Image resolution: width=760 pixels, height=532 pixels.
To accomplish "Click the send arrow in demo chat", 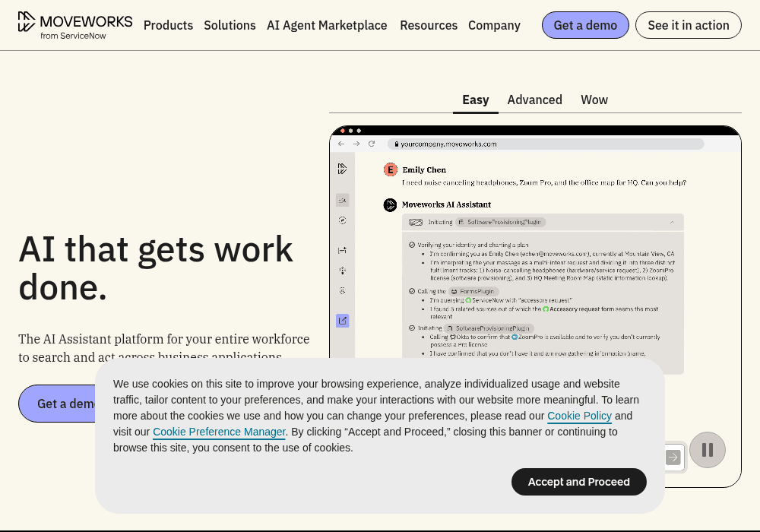I will [673, 457].
